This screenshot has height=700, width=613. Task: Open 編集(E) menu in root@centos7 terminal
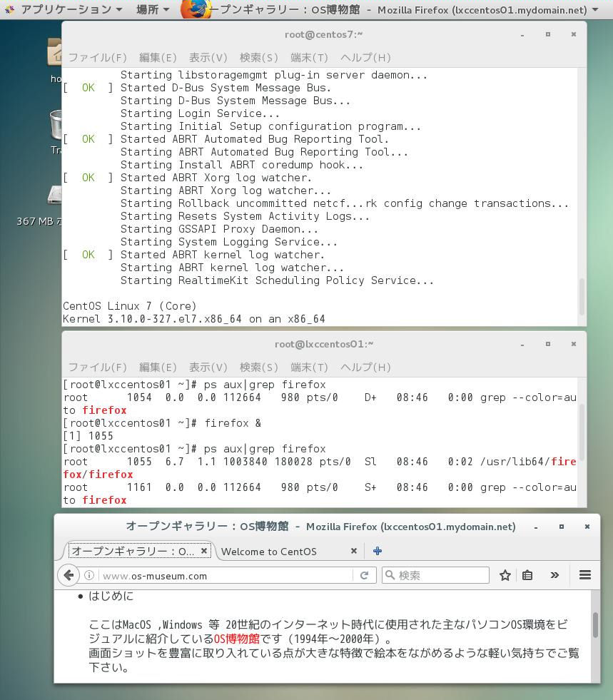[x=158, y=58]
